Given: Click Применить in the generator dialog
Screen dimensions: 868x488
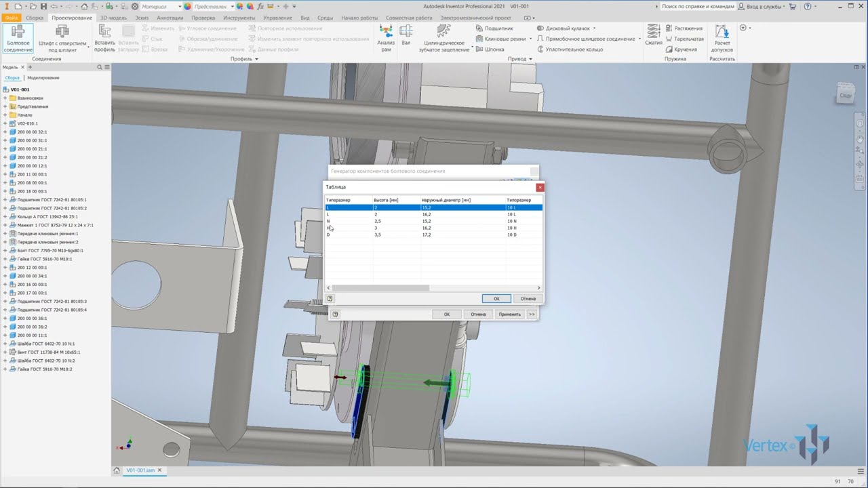Looking at the screenshot, I should [509, 314].
